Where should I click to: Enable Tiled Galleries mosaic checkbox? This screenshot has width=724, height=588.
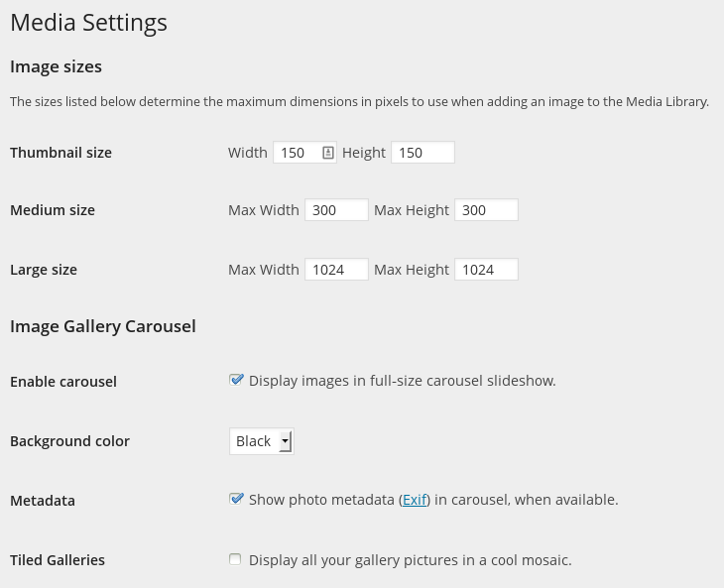pos(235,559)
